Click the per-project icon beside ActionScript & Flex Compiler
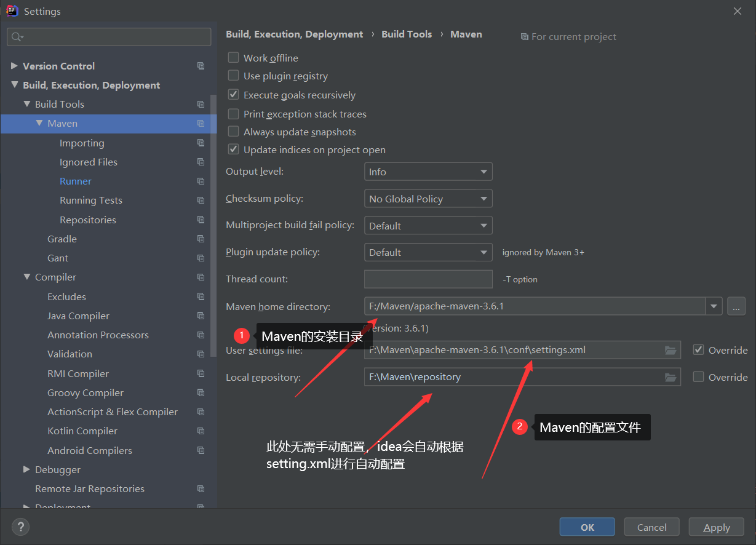 (201, 412)
